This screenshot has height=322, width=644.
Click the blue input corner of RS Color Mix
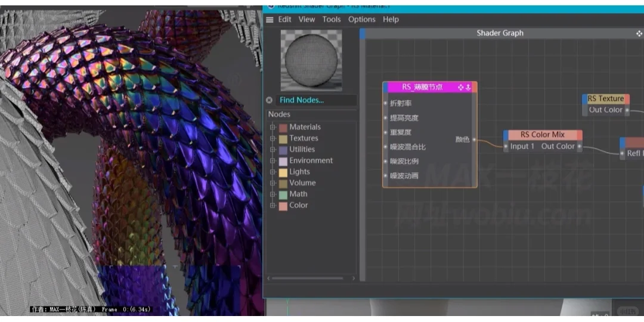tap(506, 135)
